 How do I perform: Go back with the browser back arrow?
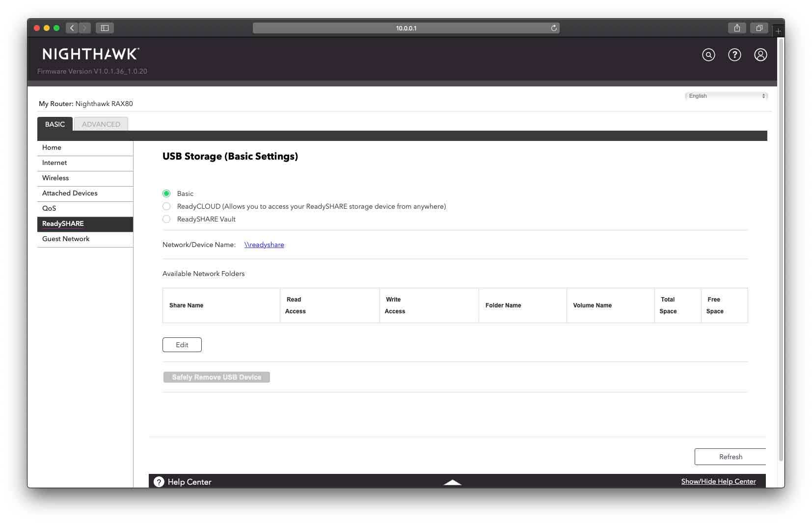tap(72, 28)
